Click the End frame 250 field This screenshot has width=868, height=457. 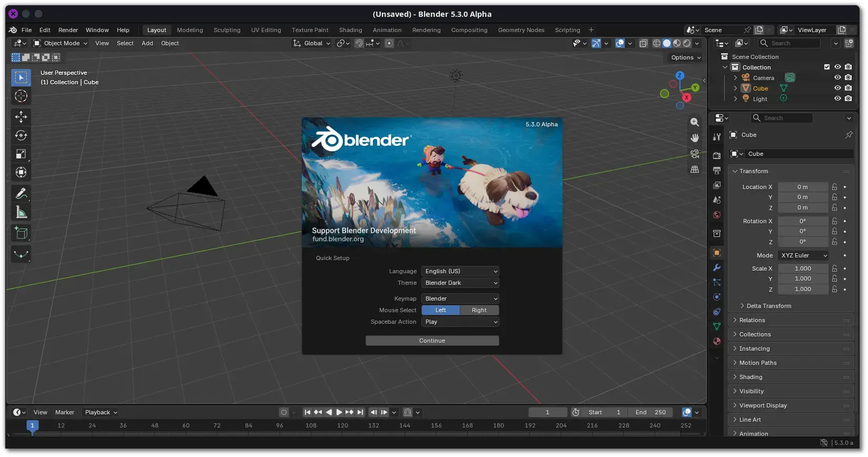pos(652,412)
